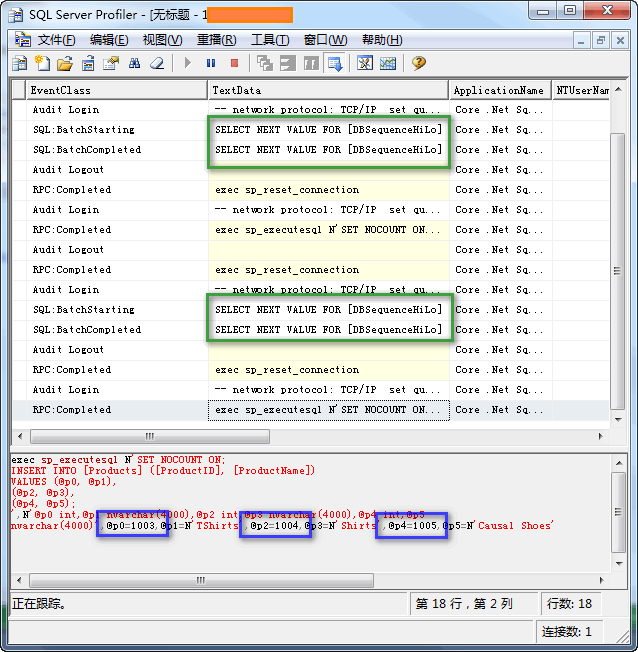638x652 pixels.
Task: Click the event grid horizontal scrollbar thumb
Action: (x=150, y=436)
